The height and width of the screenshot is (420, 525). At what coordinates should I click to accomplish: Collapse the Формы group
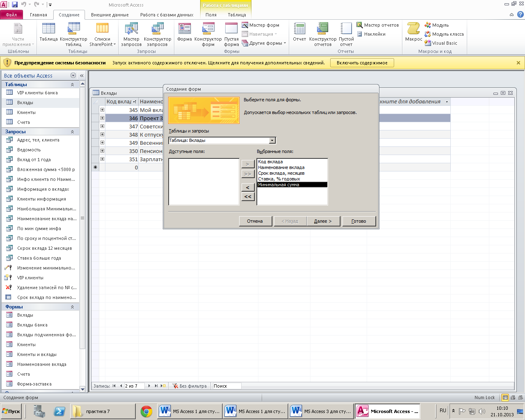pyautogui.click(x=72, y=307)
